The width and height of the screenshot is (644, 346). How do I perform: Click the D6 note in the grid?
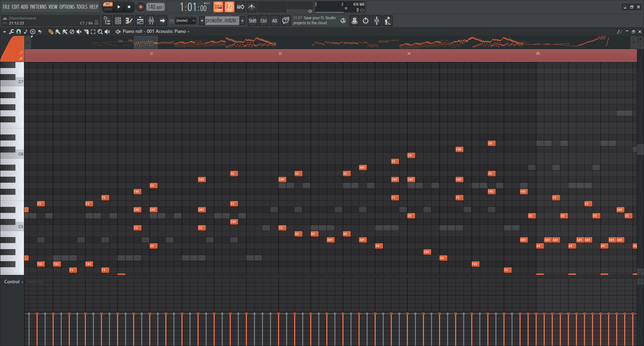pyautogui.click(x=491, y=143)
